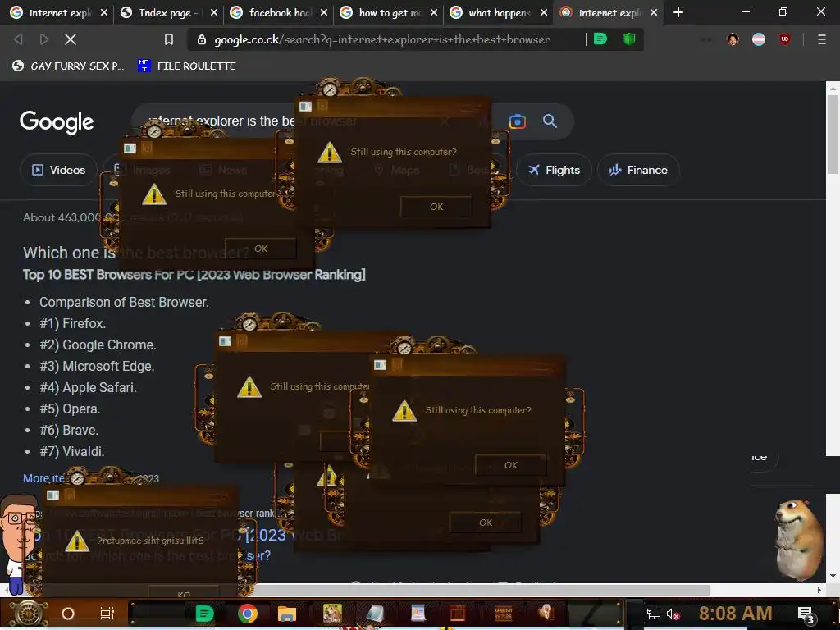Click the dog picture app on taskbar
The width and height of the screenshot is (840, 630).
[x=332, y=614]
